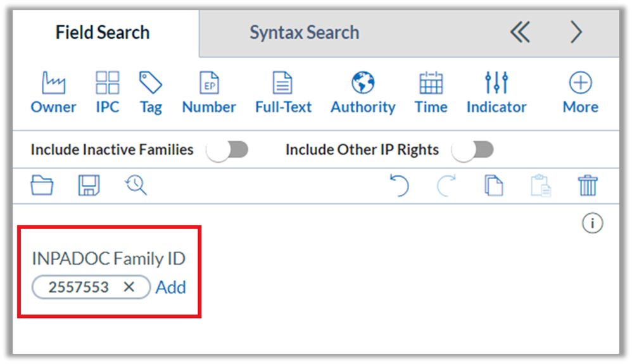Show More search fields
Screen dimensions: 632x364
pyautogui.click(x=580, y=92)
